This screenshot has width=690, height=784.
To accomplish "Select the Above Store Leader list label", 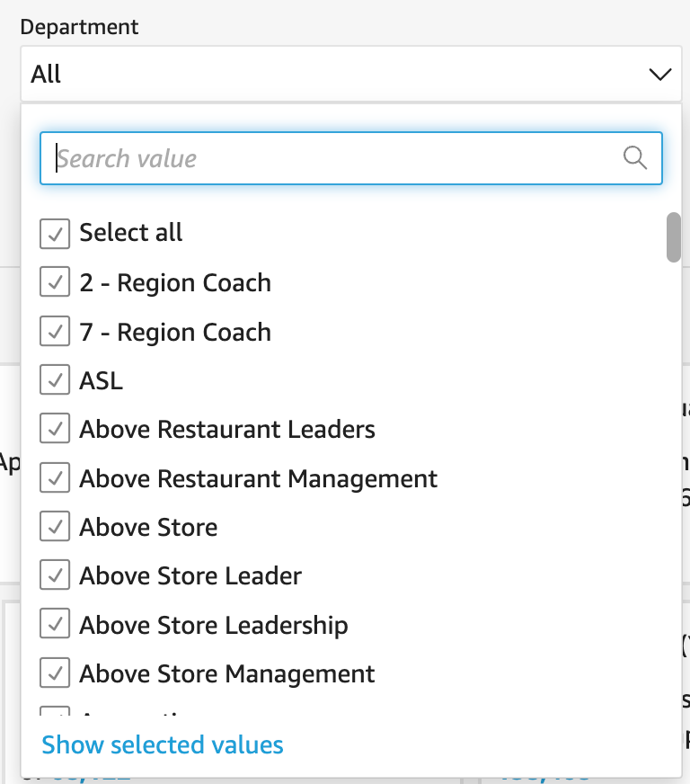I will (190, 576).
